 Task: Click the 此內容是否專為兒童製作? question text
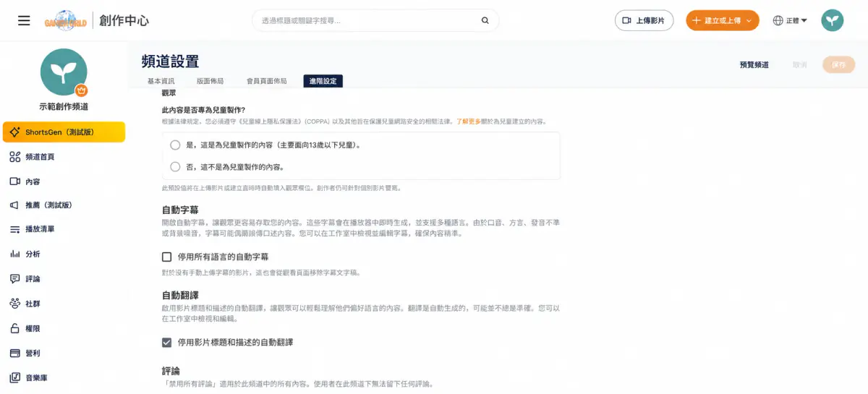[x=203, y=110]
